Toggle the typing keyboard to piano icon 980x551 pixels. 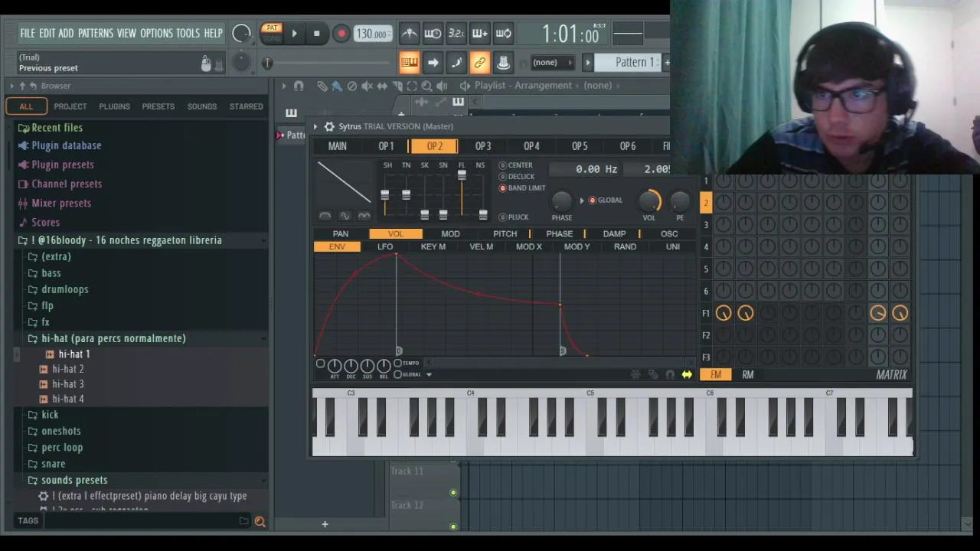click(409, 62)
